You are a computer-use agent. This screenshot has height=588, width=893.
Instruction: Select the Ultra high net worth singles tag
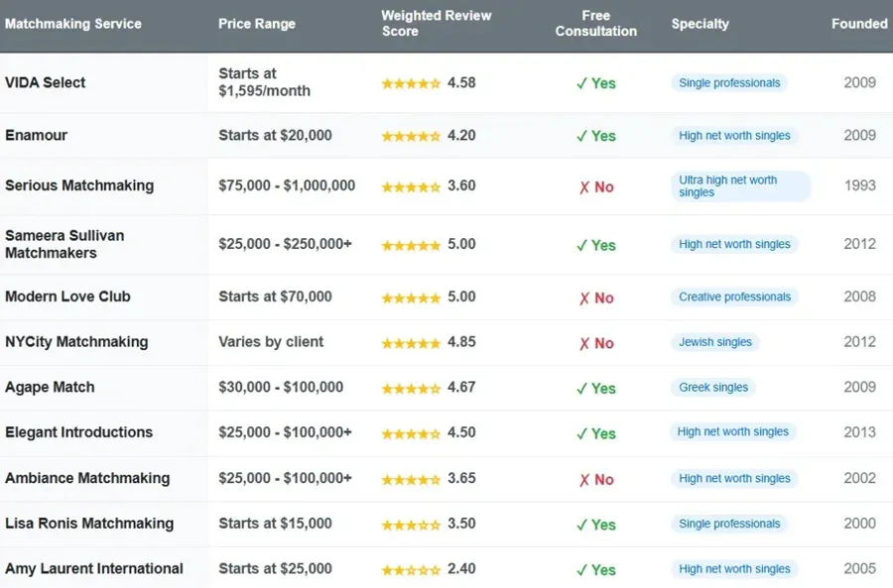click(740, 186)
